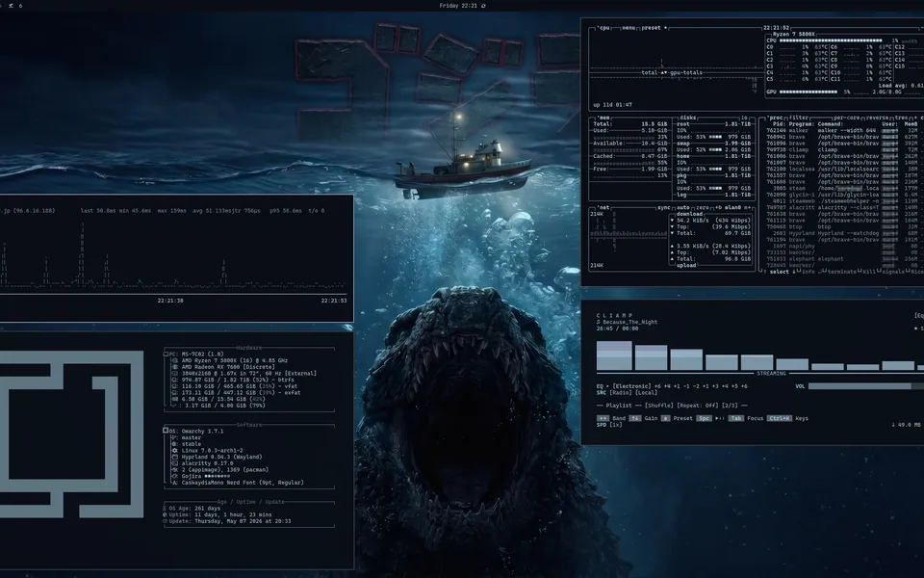Click the 'mem' box label in btop
The height and width of the screenshot is (578, 924).
(603, 118)
